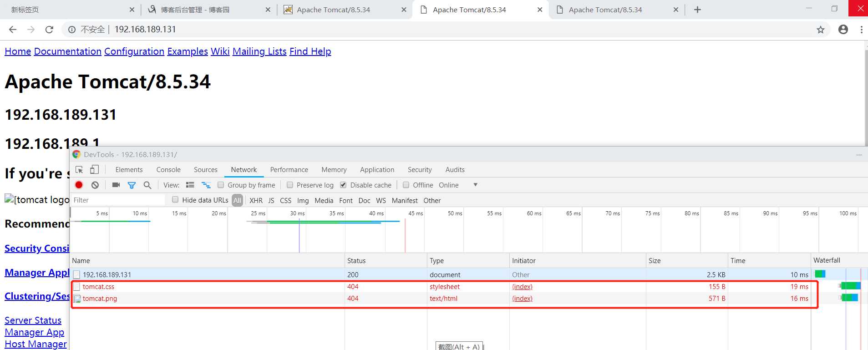Filter requests by Media type
The height and width of the screenshot is (350, 868).
(324, 200)
